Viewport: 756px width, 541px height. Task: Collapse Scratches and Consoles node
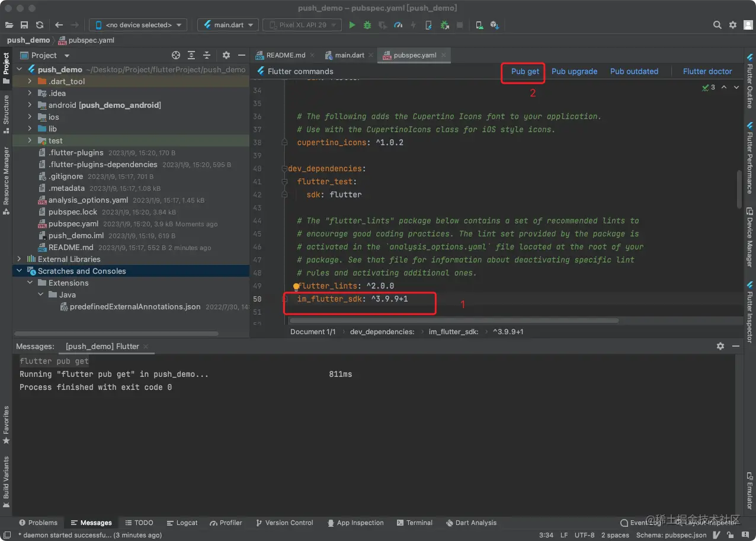[19, 271]
